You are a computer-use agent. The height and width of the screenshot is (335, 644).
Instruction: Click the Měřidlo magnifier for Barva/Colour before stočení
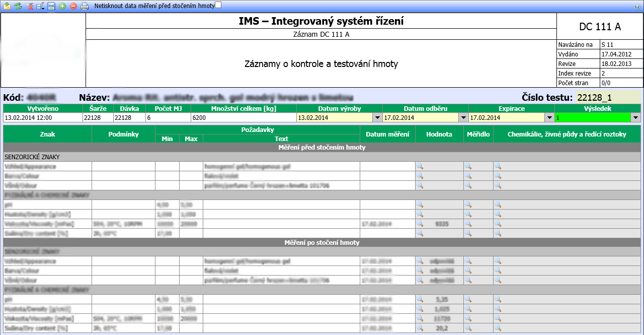pos(468,176)
